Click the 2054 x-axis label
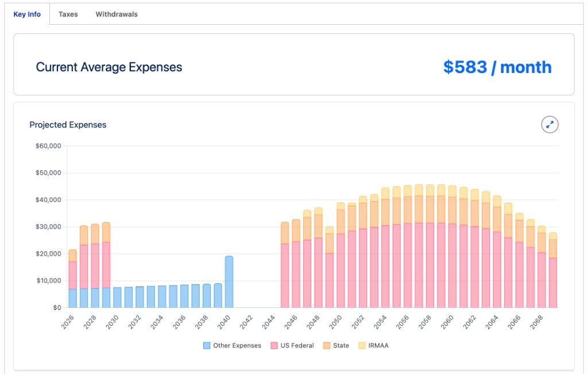Image resolution: width=588 pixels, height=374 pixels. 380,322
